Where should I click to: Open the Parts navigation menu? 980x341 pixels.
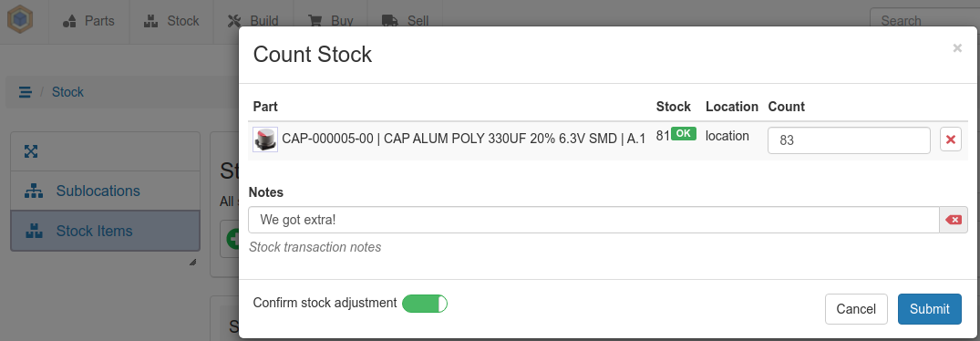click(88, 21)
